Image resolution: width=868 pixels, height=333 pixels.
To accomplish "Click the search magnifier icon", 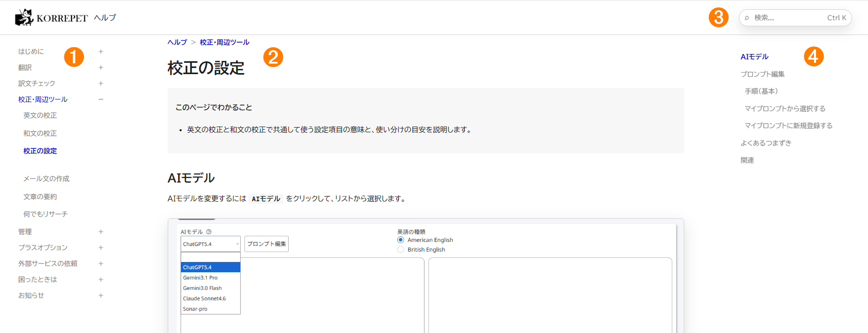I will click(x=747, y=18).
